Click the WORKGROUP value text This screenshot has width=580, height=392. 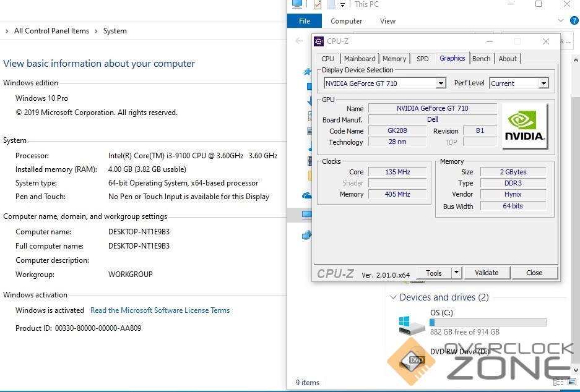click(x=130, y=275)
